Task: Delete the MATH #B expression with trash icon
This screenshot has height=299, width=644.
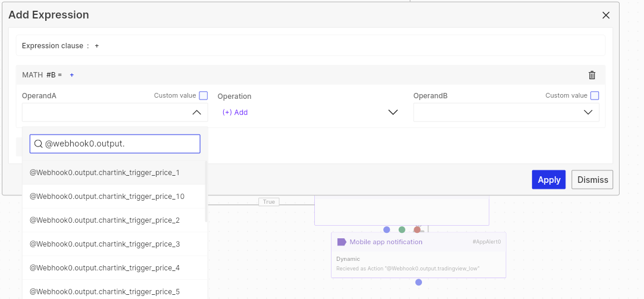Action: pyautogui.click(x=592, y=75)
